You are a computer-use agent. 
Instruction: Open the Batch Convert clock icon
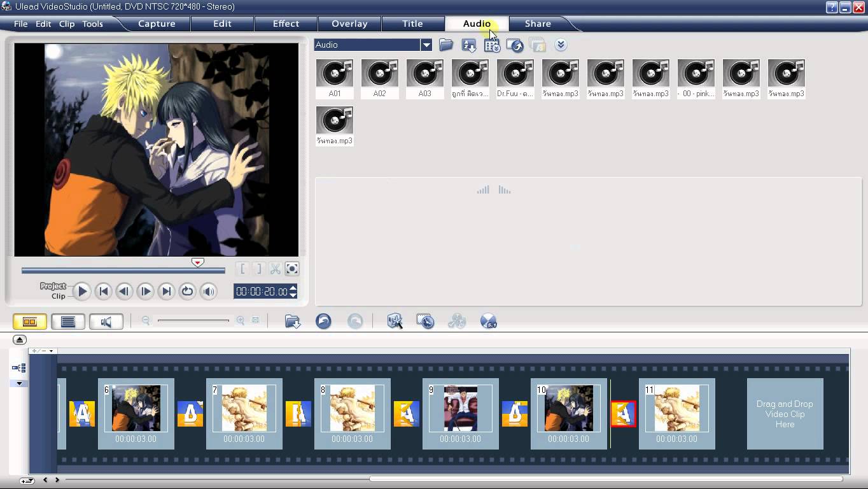(x=426, y=321)
